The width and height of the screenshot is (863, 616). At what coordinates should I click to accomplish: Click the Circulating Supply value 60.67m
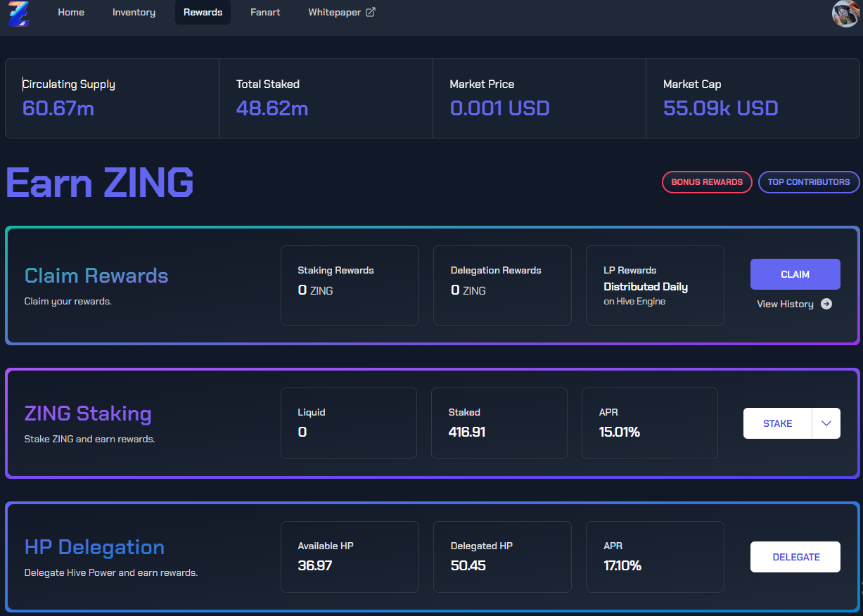[58, 108]
